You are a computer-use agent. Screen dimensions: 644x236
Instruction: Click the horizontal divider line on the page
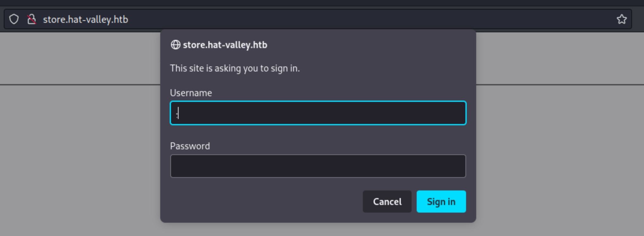(79, 84)
